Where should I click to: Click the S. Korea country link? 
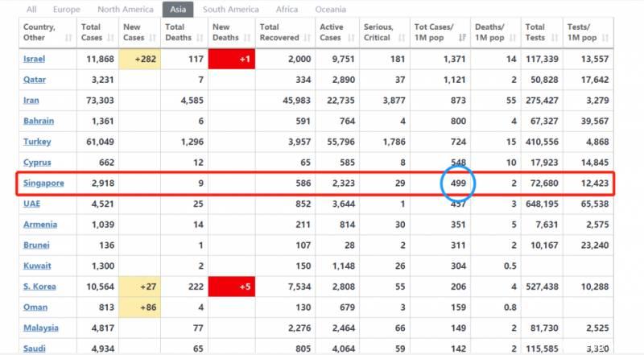(x=39, y=287)
